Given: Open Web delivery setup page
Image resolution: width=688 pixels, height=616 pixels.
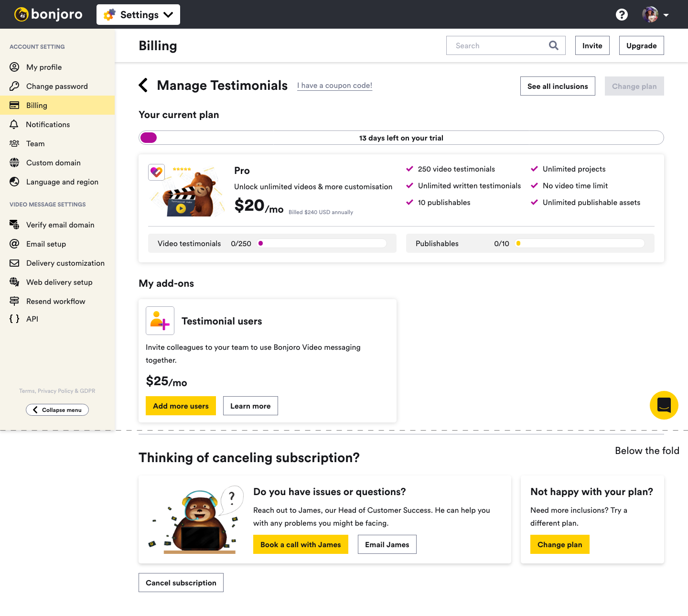Looking at the screenshot, I should [x=57, y=282].
